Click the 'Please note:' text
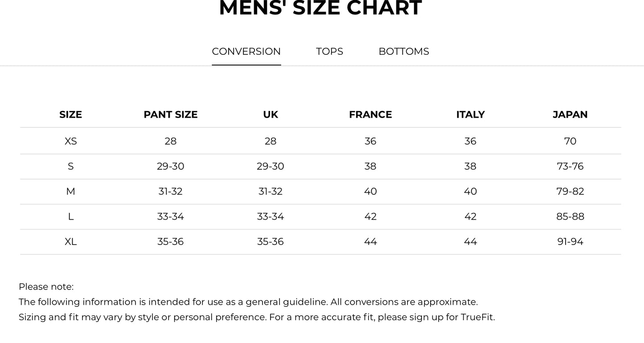Viewport: 644px width, 343px height. click(x=46, y=287)
